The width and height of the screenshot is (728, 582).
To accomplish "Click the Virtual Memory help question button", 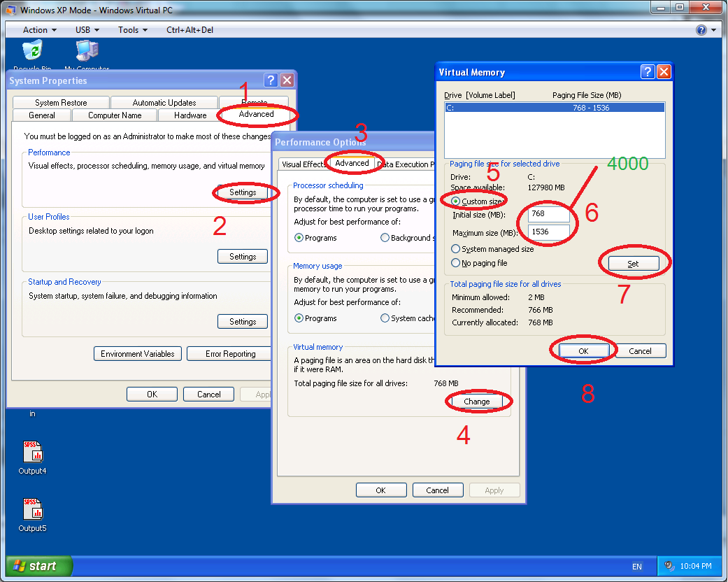I will tap(647, 71).
